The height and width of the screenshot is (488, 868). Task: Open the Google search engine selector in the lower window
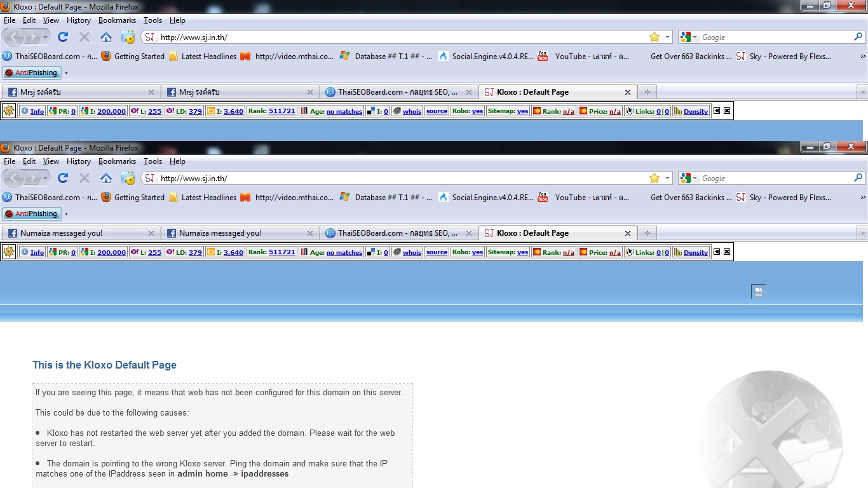pyautogui.click(x=689, y=179)
